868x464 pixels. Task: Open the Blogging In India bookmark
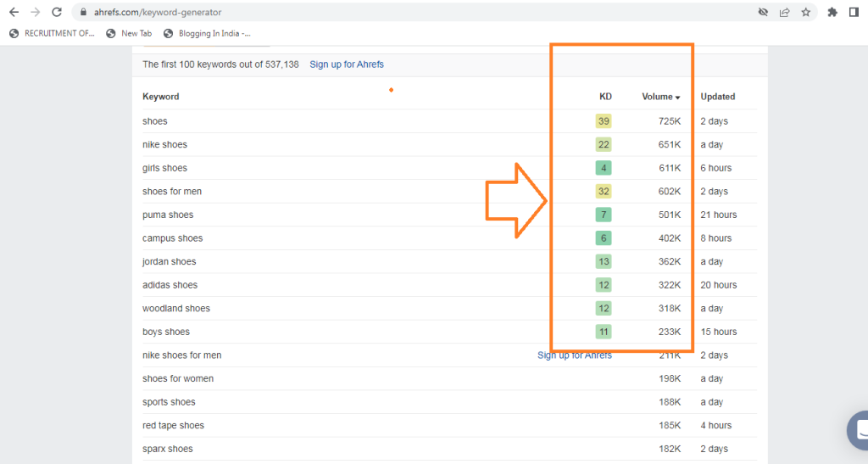coord(207,33)
